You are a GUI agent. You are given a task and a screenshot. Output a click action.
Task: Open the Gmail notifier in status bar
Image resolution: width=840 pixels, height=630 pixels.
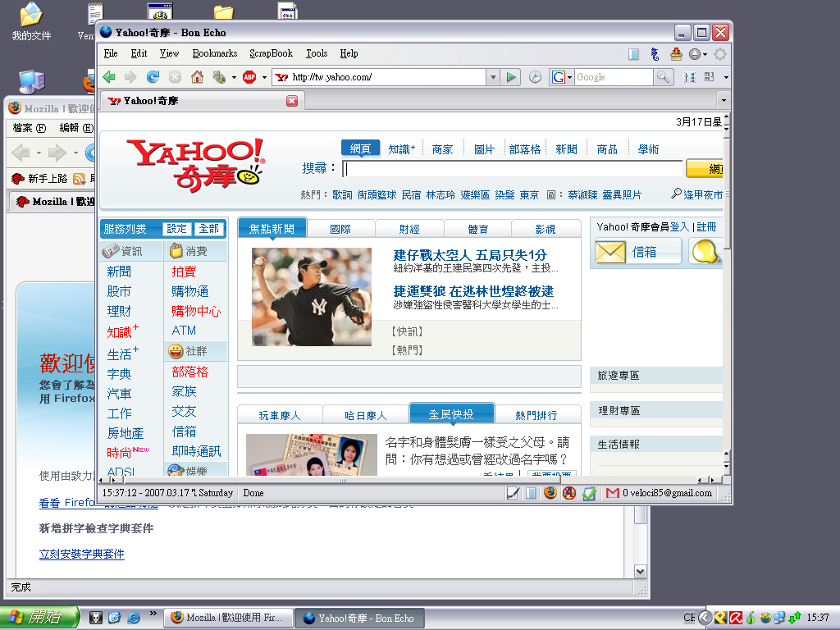click(612, 493)
